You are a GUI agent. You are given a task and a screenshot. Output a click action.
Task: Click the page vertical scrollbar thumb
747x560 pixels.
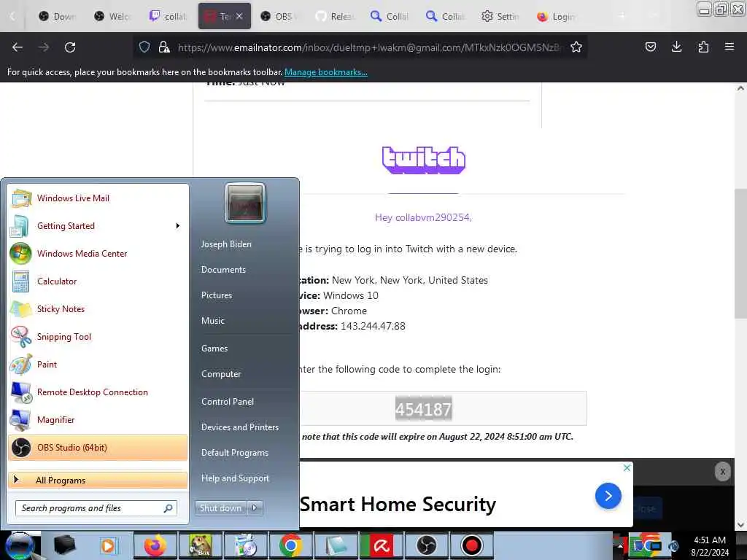[740, 254]
